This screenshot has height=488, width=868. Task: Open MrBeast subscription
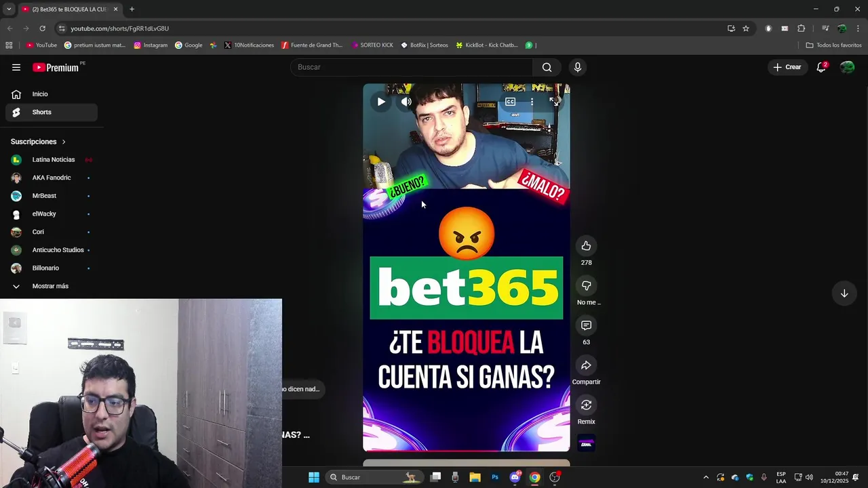point(52,196)
